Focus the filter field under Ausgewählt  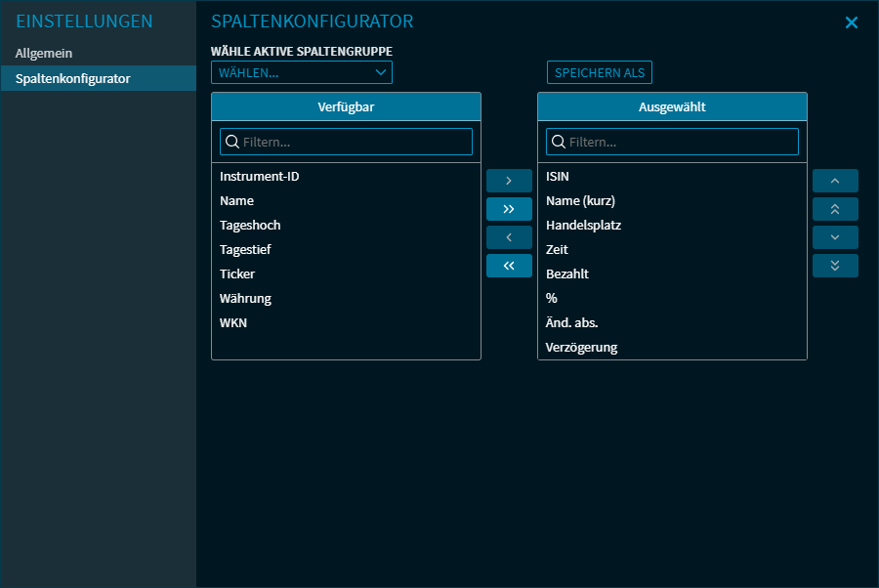[x=672, y=142]
